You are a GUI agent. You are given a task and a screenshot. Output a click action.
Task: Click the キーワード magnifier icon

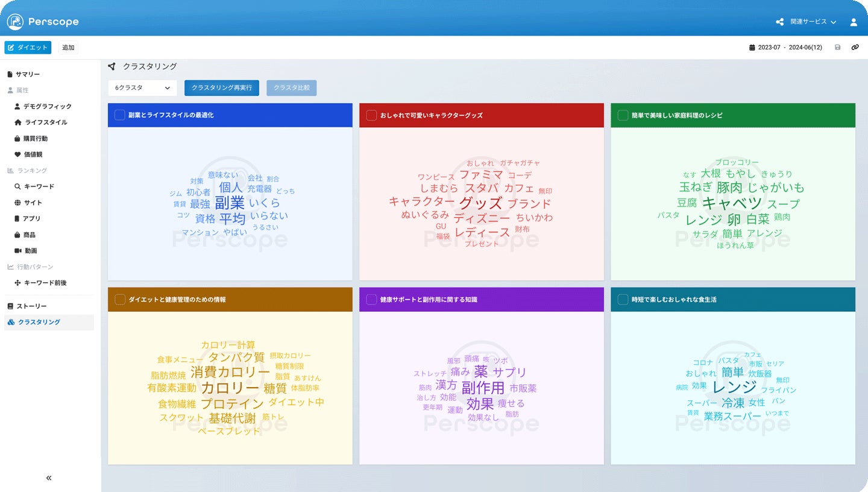[x=17, y=187]
